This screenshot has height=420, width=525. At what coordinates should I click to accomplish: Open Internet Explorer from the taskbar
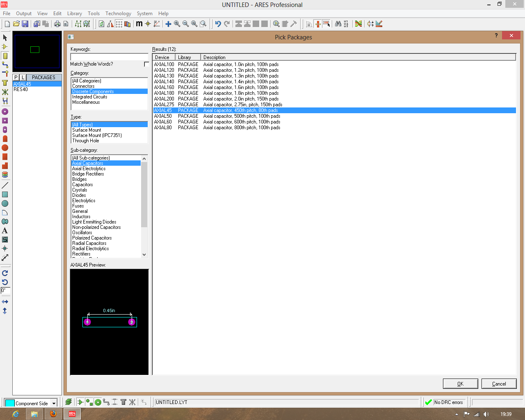point(16,414)
